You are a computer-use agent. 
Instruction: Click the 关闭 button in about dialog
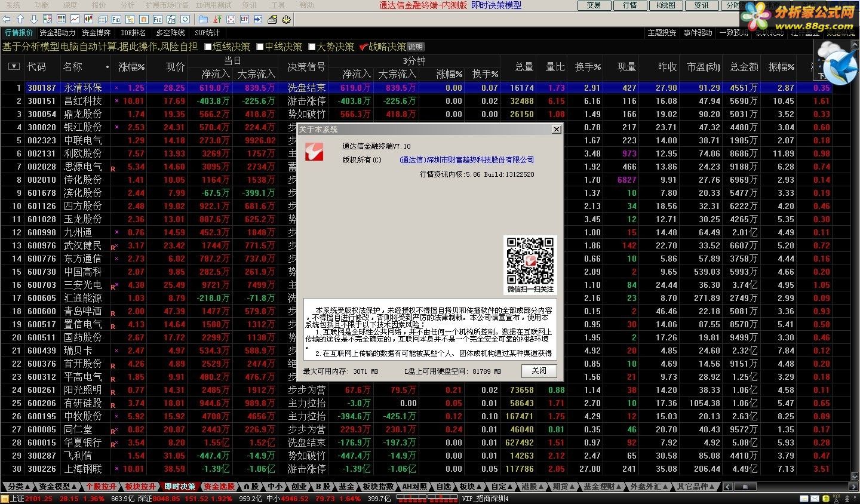pos(539,371)
